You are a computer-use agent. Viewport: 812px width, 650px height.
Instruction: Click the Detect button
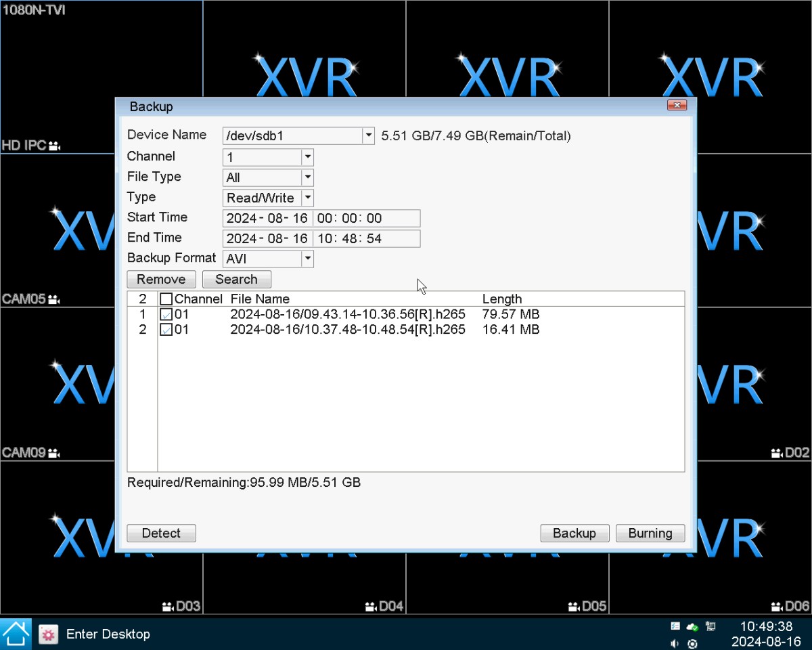pos(161,534)
